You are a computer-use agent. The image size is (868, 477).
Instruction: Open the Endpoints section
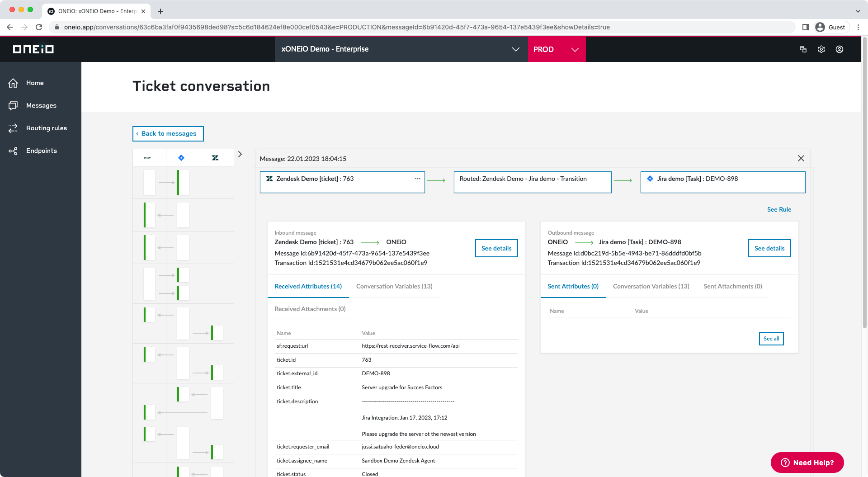pyautogui.click(x=42, y=151)
